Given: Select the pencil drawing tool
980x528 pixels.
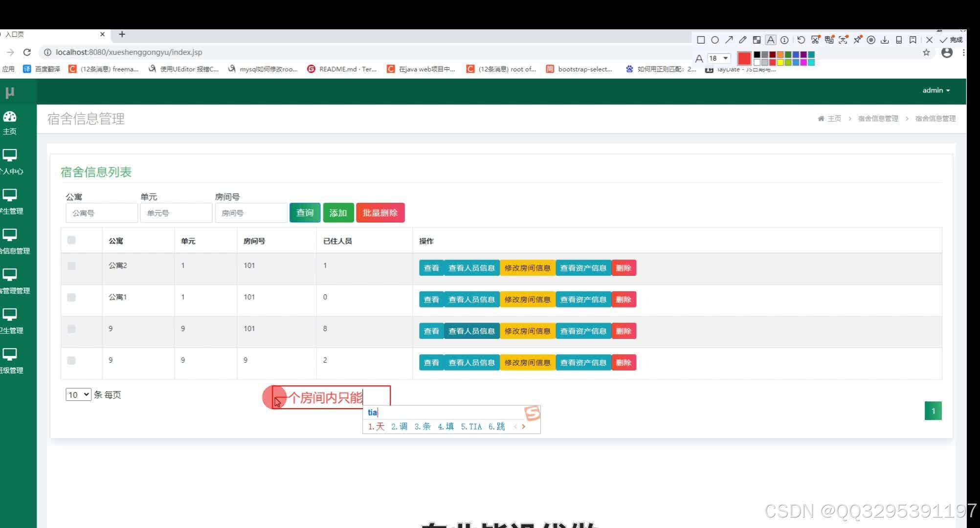Looking at the screenshot, I should [742, 40].
